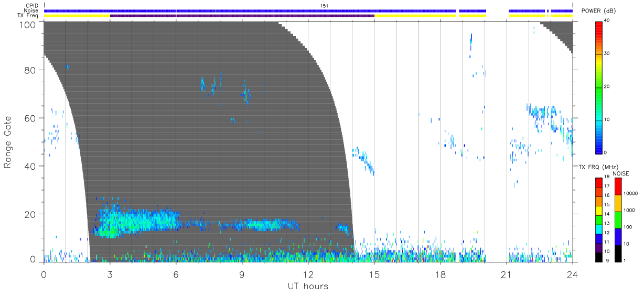Click the "40" range gate tick label

[30, 166]
